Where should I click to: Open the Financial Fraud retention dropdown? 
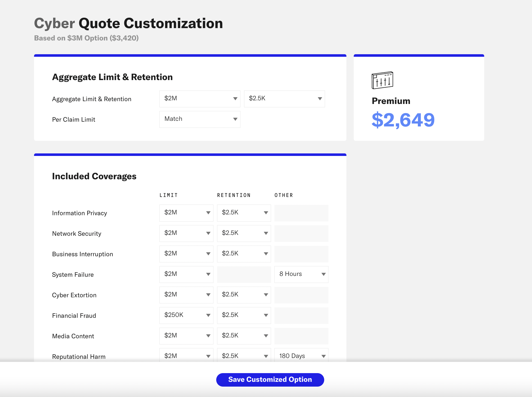coord(244,315)
